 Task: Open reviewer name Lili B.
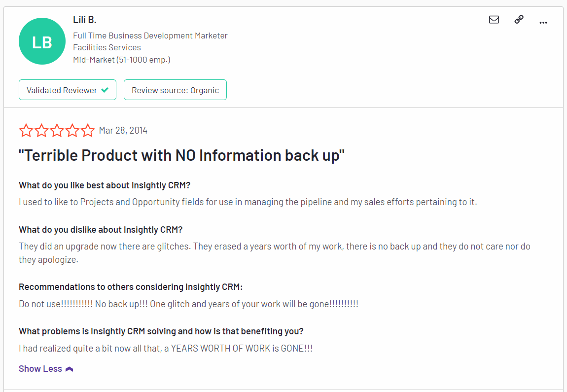click(85, 20)
